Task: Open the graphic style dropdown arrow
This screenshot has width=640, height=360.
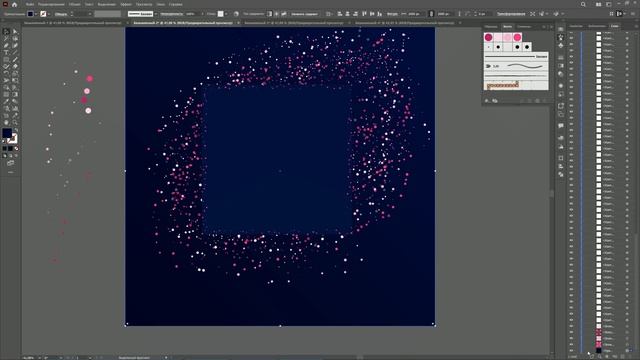Action: pyautogui.click(x=226, y=14)
